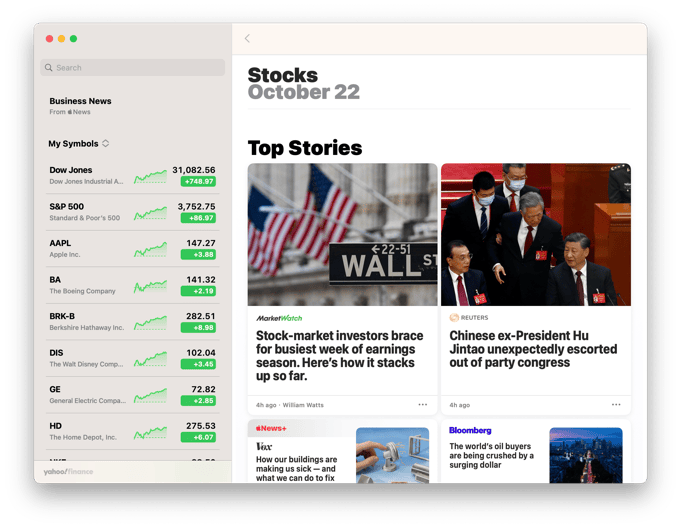Screen dimensions: 681x528
Task: Toggle AAPL change badge +3.88
Action: (x=198, y=254)
